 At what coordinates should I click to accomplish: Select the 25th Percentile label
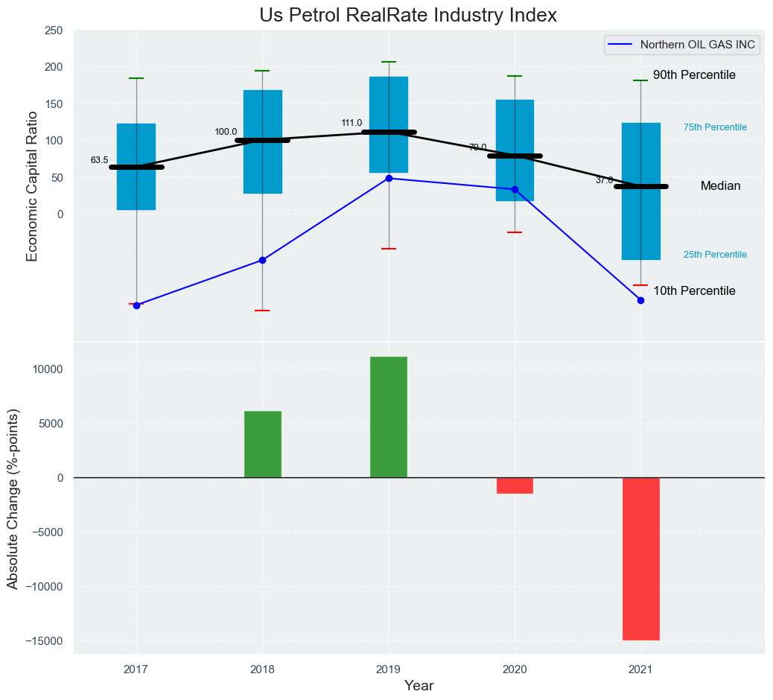pyautogui.click(x=715, y=255)
